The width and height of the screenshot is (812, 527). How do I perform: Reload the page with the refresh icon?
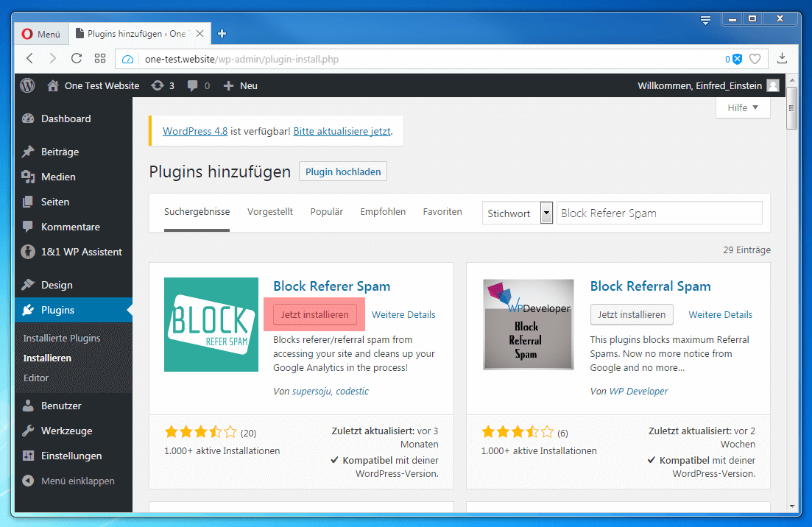pyautogui.click(x=76, y=58)
